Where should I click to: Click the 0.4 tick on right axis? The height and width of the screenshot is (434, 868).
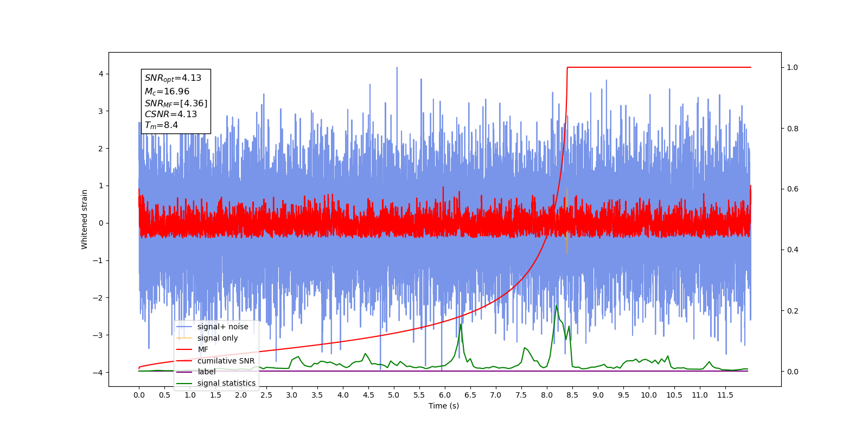[793, 250]
